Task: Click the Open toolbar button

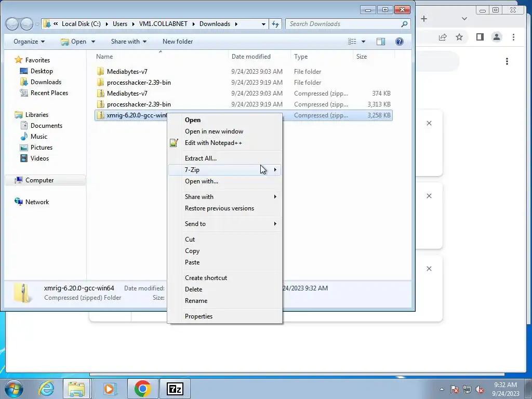Action: 74,42
